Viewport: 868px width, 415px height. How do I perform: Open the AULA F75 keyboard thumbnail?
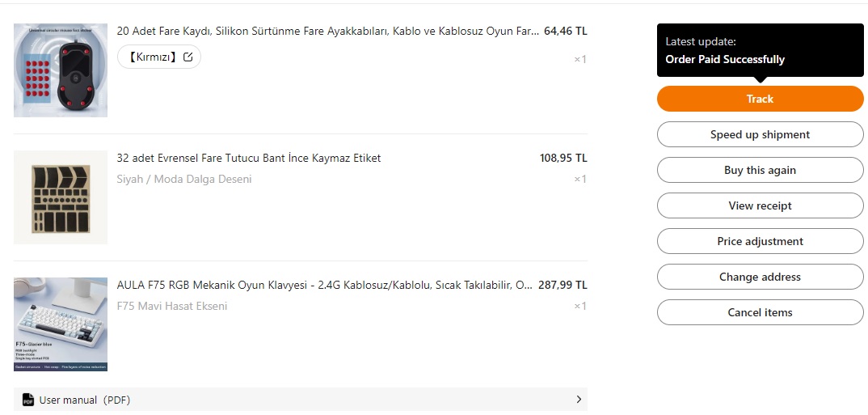point(61,324)
